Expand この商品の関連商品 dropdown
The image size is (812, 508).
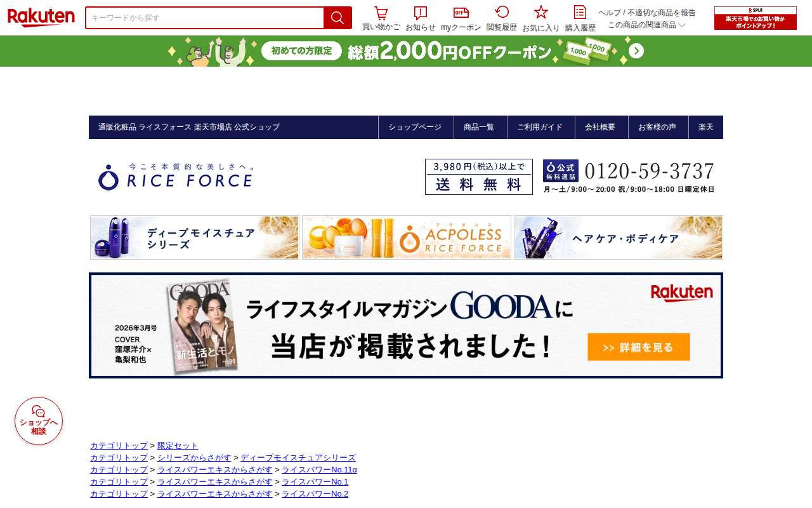pos(647,25)
